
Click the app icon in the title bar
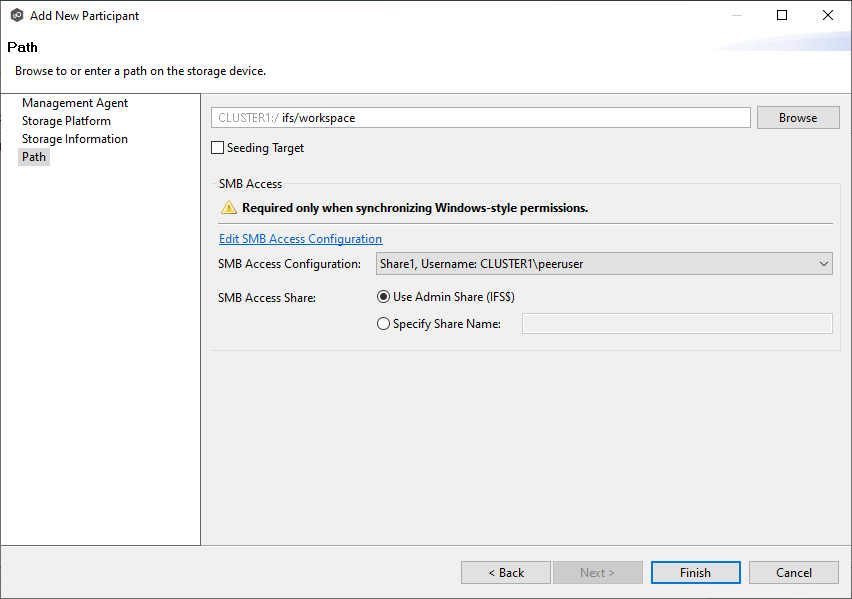16,16
